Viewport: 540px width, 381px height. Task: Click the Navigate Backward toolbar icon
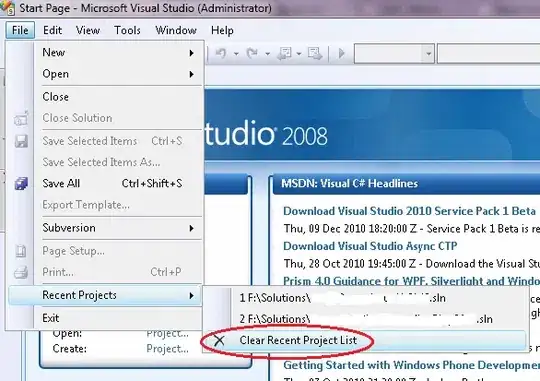click(284, 53)
